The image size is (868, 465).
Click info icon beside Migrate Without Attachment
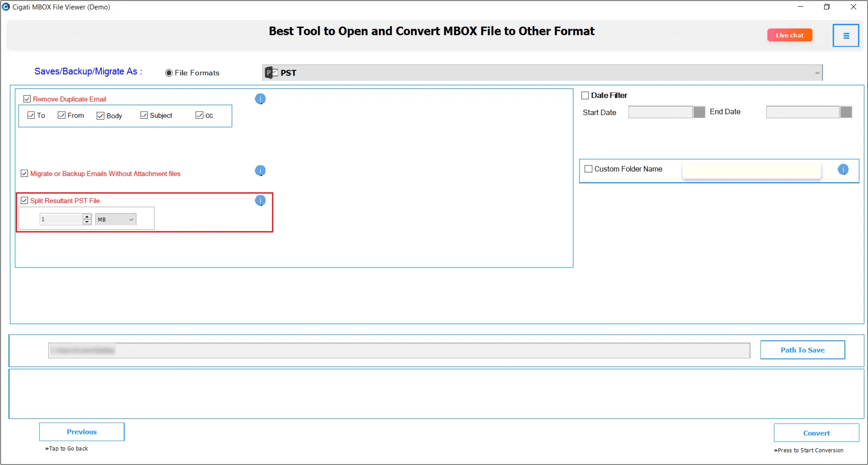[x=260, y=171]
